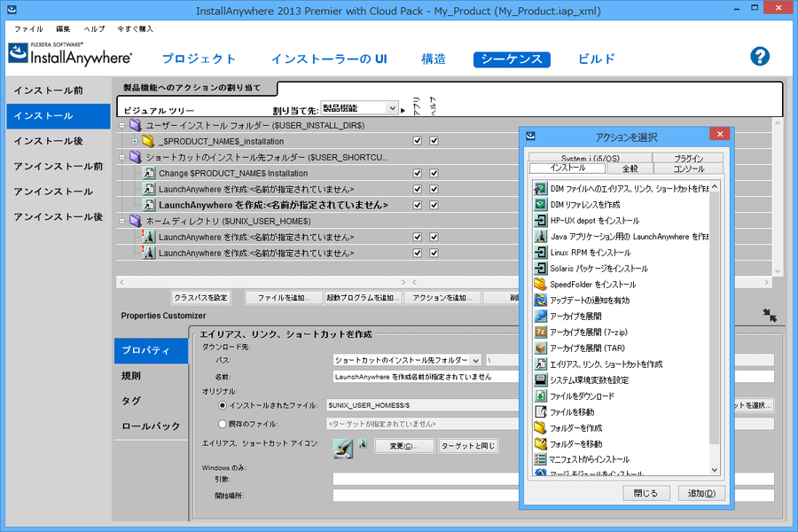Select 'Solaris パッケージをインストール' action icon
This screenshot has height=532, width=798.
pyautogui.click(x=540, y=269)
